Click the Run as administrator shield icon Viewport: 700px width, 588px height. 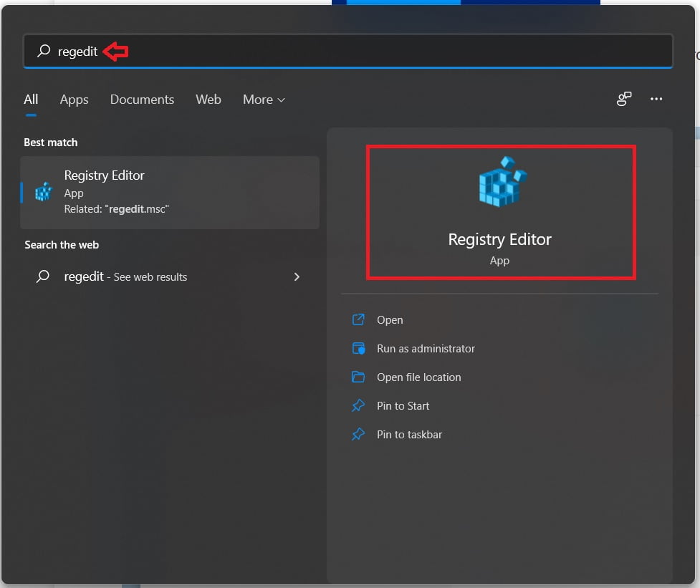point(358,348)
